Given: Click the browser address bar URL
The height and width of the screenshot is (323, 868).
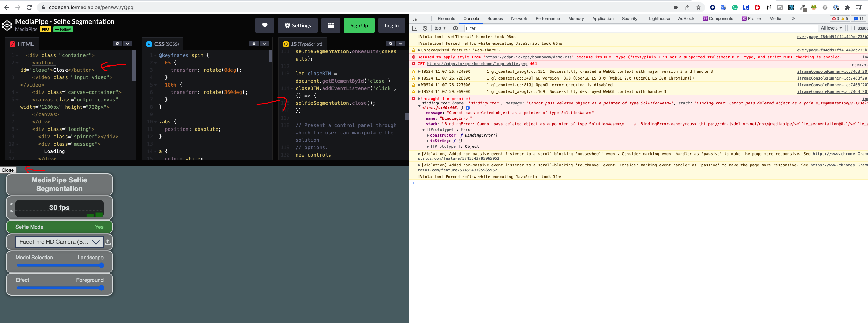Looking at the screenshot, I should tap(91, 7).
